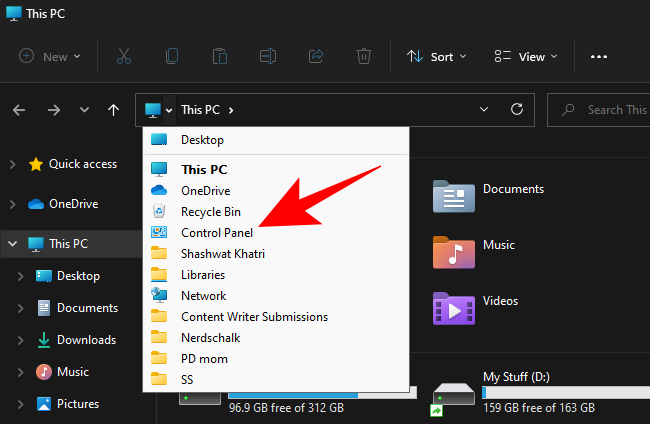Click the Rename icon in toolbar

266,57
